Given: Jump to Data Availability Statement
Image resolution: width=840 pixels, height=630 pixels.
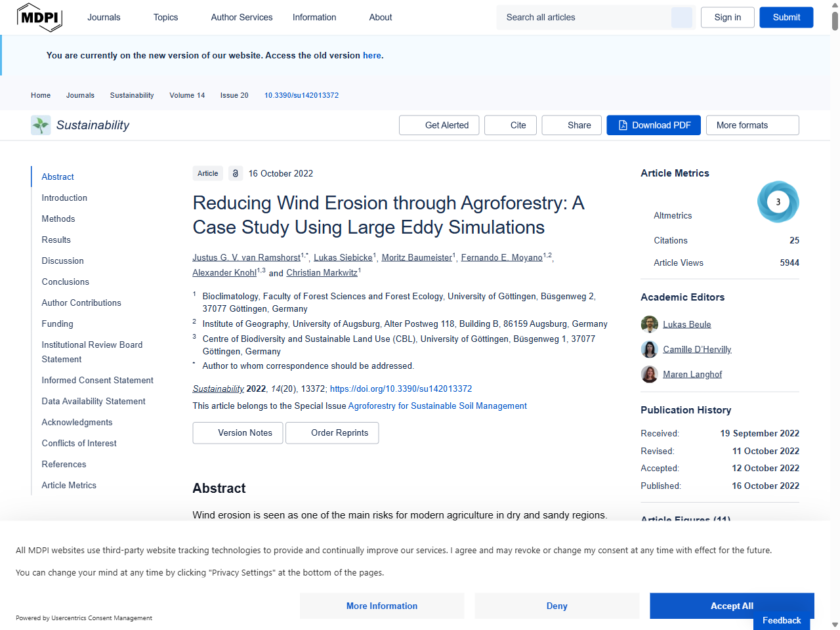Looking at the screenshot, I should (x=93, y=401).
